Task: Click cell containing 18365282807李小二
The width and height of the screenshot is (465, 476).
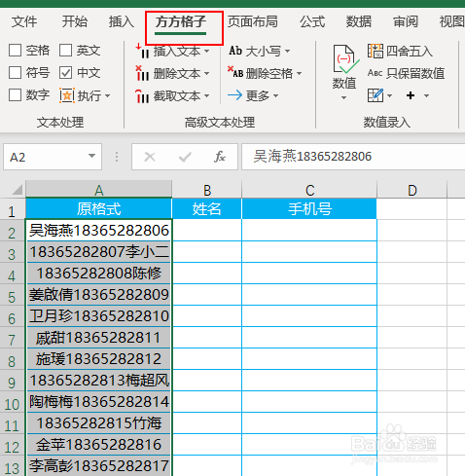Action: pos(99,252)
